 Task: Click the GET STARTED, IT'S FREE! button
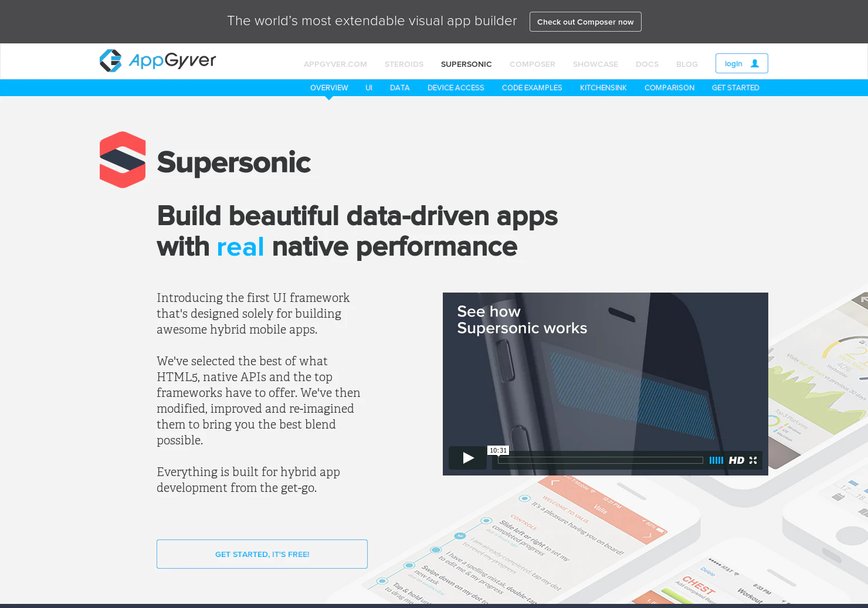click(262, 554)
